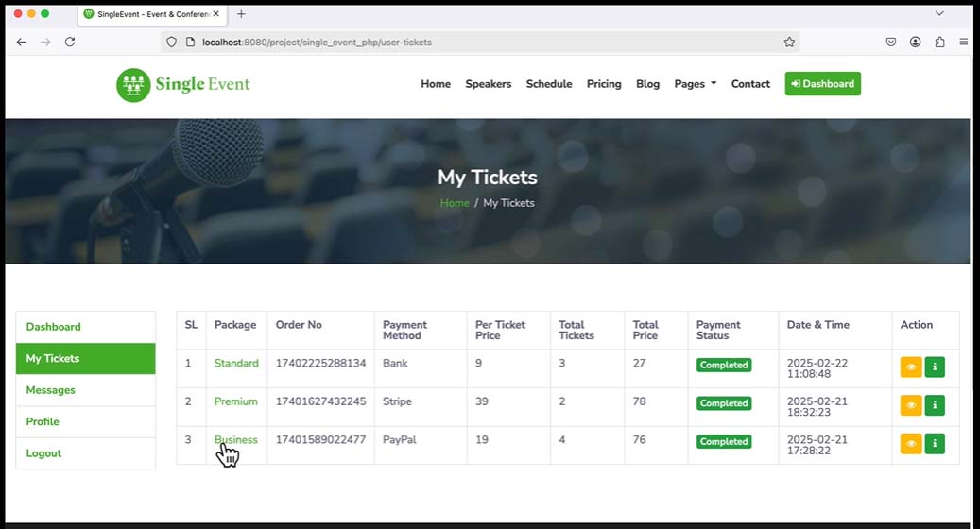Open the Firefox extensions icon
980x529 pixels.
pyautogui.click(x=939, y=43)
